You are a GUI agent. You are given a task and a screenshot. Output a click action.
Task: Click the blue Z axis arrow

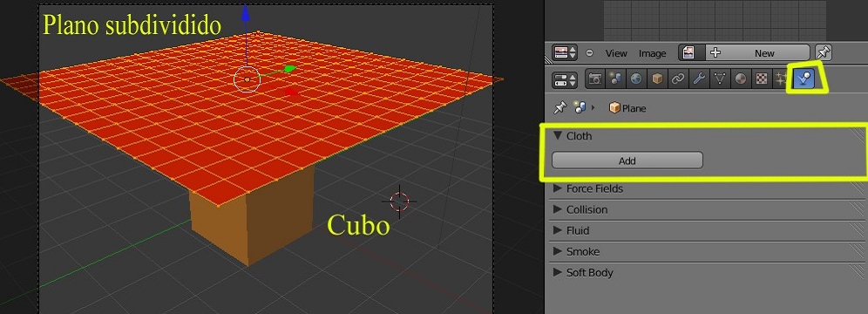click(246, 14)
